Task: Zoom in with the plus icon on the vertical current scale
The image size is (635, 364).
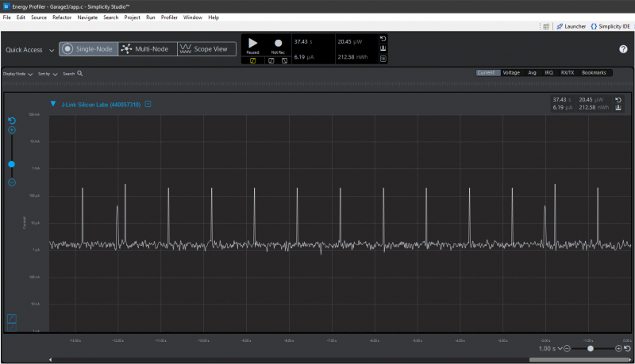Action: (11, 130)
